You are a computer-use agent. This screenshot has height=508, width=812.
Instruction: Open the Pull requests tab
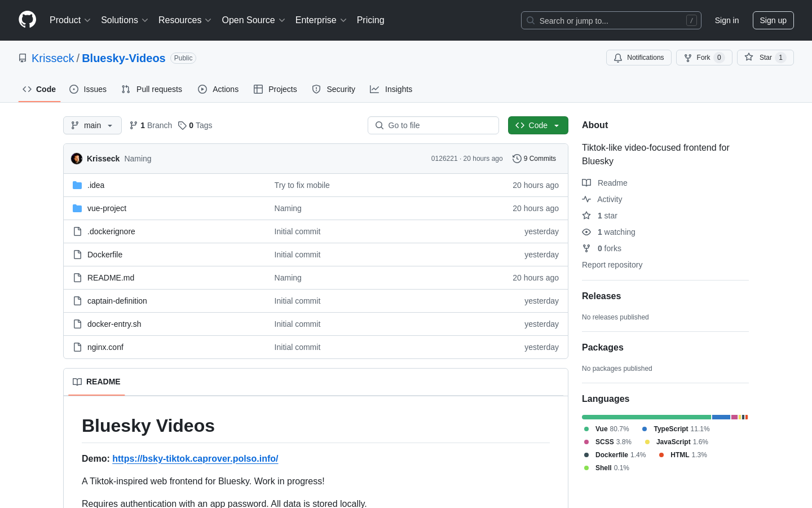point(152,89)
